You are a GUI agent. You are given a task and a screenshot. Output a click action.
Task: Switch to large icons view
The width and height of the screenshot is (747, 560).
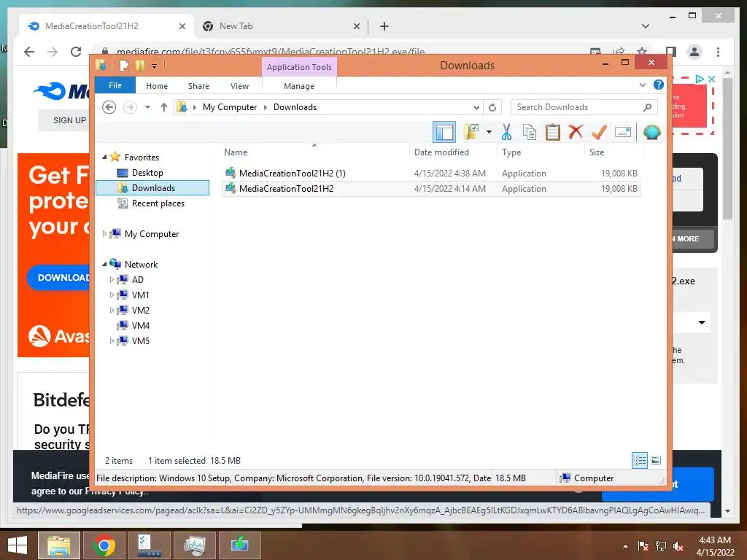(656, 461)
